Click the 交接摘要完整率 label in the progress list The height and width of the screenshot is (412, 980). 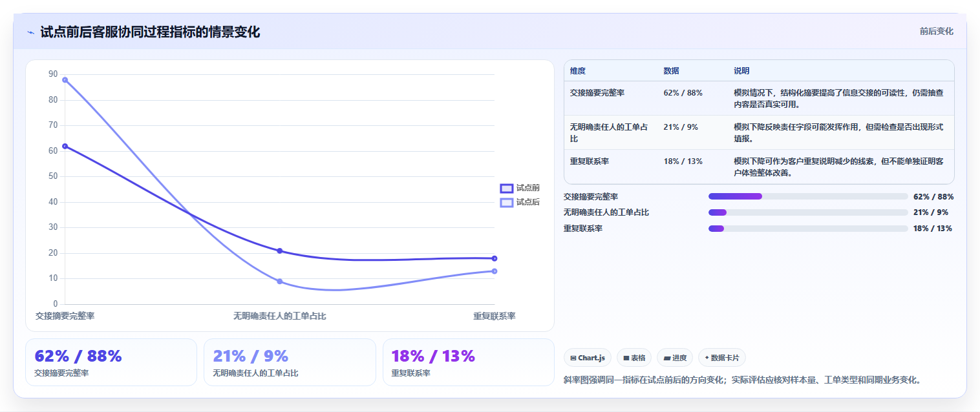click(591, 197)
